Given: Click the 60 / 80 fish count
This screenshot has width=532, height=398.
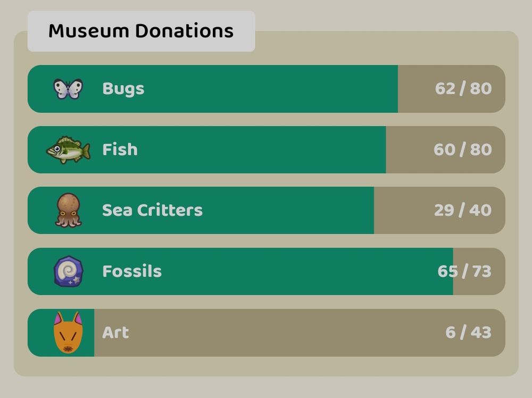Looking at the screenshot, I should click(463, 150).
